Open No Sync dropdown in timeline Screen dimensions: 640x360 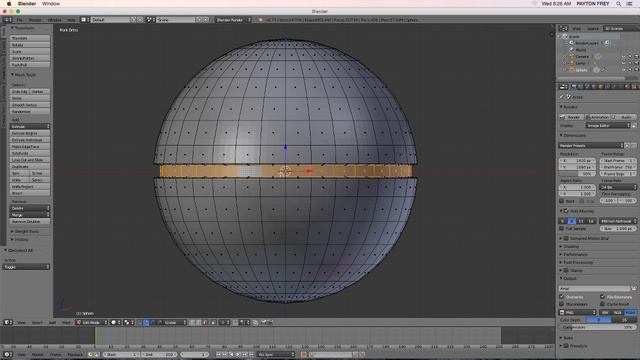(x=276, y=355)
